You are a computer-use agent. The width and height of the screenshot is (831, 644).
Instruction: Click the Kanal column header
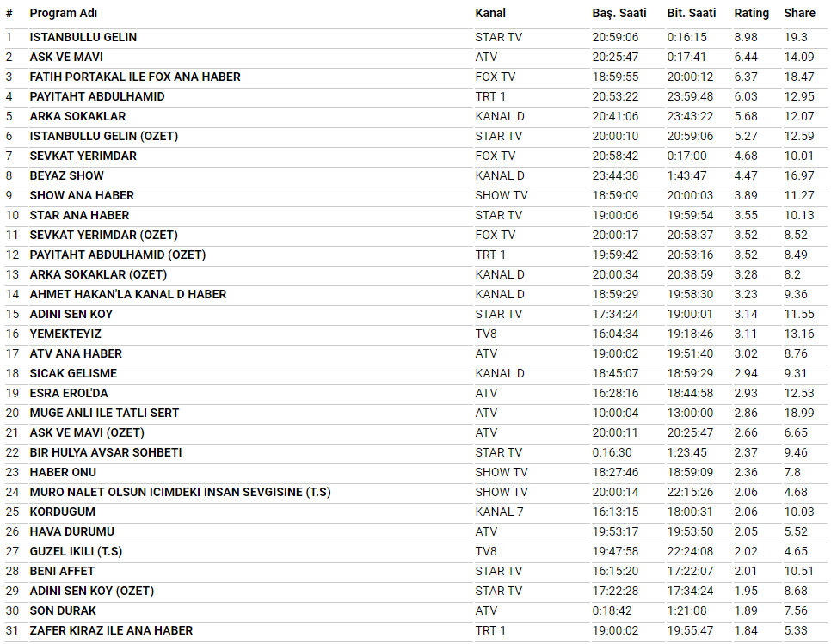[x=490, y=13]
